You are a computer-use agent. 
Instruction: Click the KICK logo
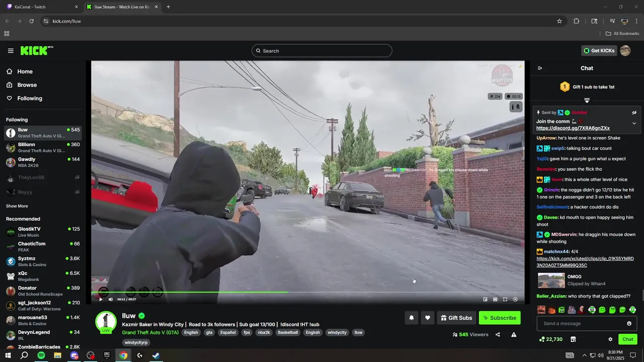tap(37, 50)
